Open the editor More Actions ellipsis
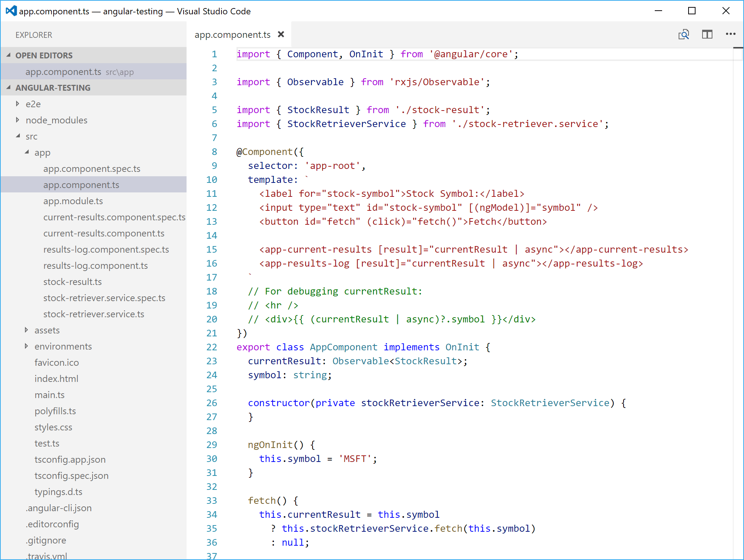This screenshot has width=744, height=560. tap(730, 34)
